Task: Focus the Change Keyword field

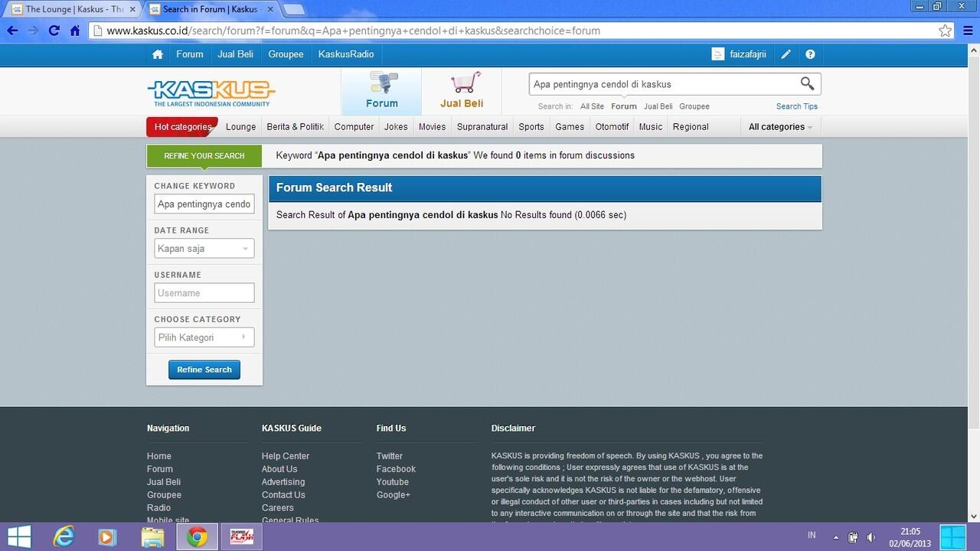Action: point(204,204)
